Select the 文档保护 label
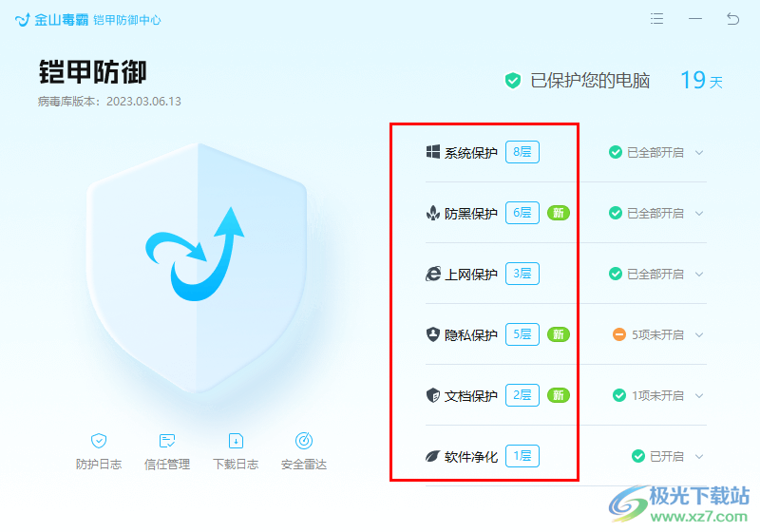The height and width of the screenshot is (532, 760). (x=471, y=396)
